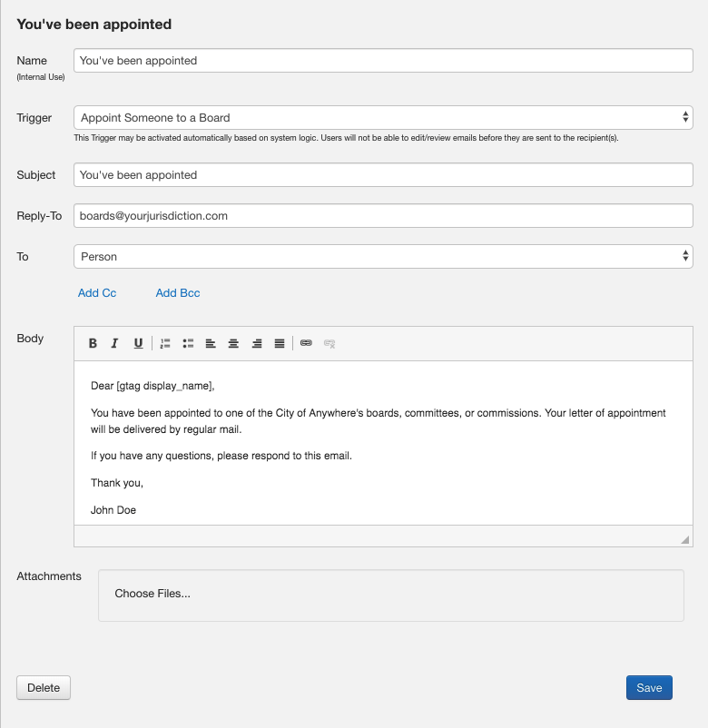Insert a numbered list in the body
This screenshot has height=728, width=708.
pyautogui.click(x=165, y=343)
